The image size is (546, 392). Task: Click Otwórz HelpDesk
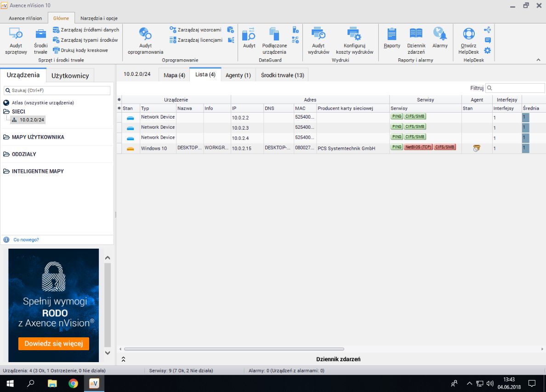468,40
